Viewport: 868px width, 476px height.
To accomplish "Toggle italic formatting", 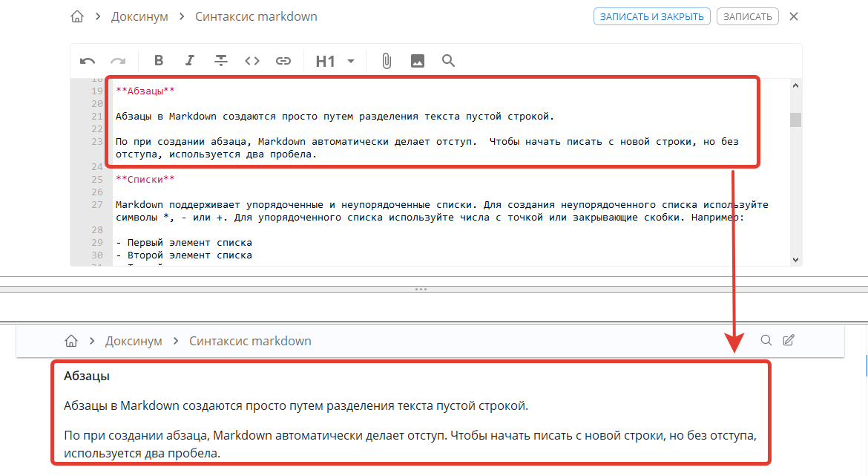I will click(x=190, y=61).
